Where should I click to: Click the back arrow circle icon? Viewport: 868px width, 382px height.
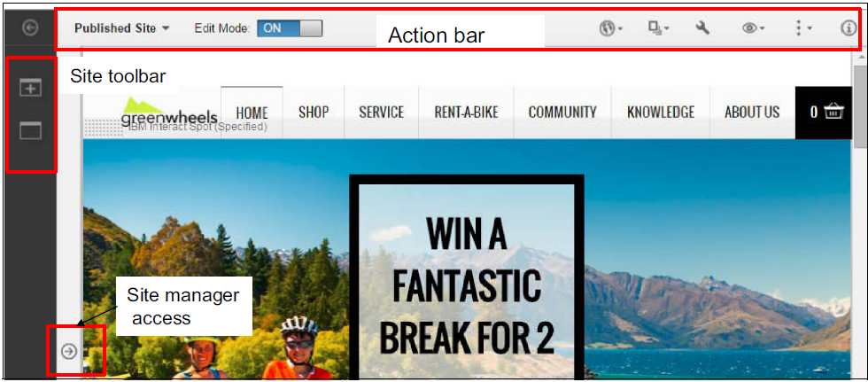click(x=30, y=27)
